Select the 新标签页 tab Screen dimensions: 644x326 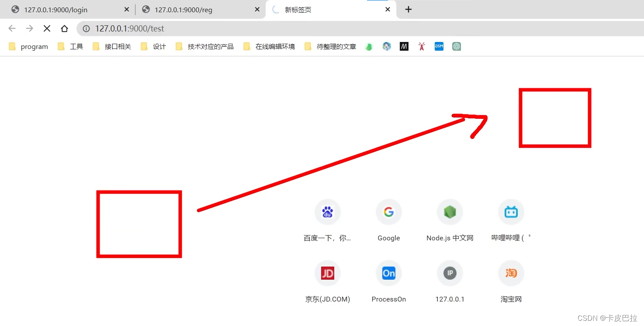click(331, 10)
